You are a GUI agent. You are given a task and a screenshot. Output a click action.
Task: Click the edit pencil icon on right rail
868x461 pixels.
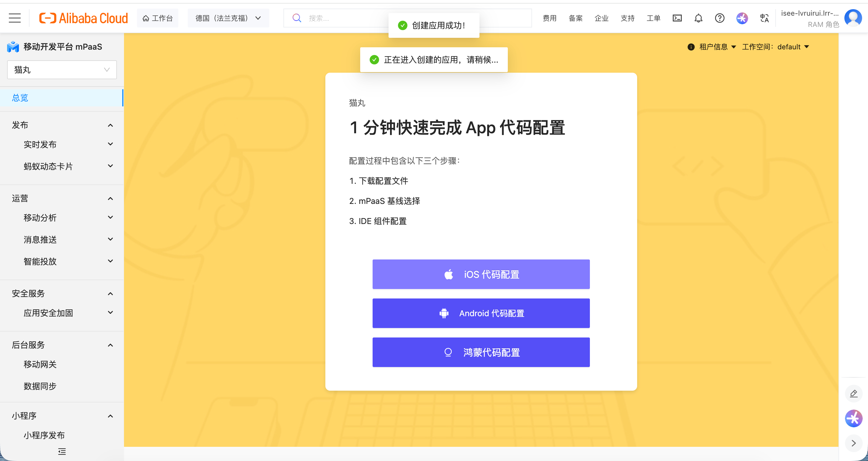click(854, 394)
